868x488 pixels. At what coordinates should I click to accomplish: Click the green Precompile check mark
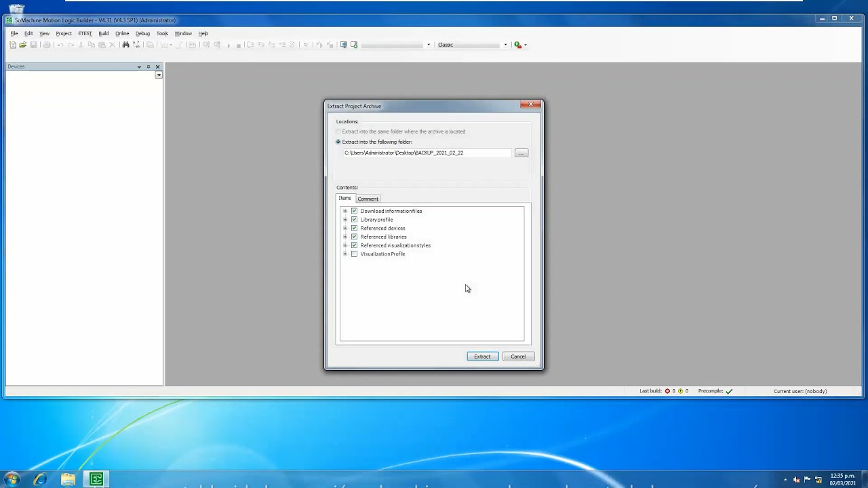729,391
